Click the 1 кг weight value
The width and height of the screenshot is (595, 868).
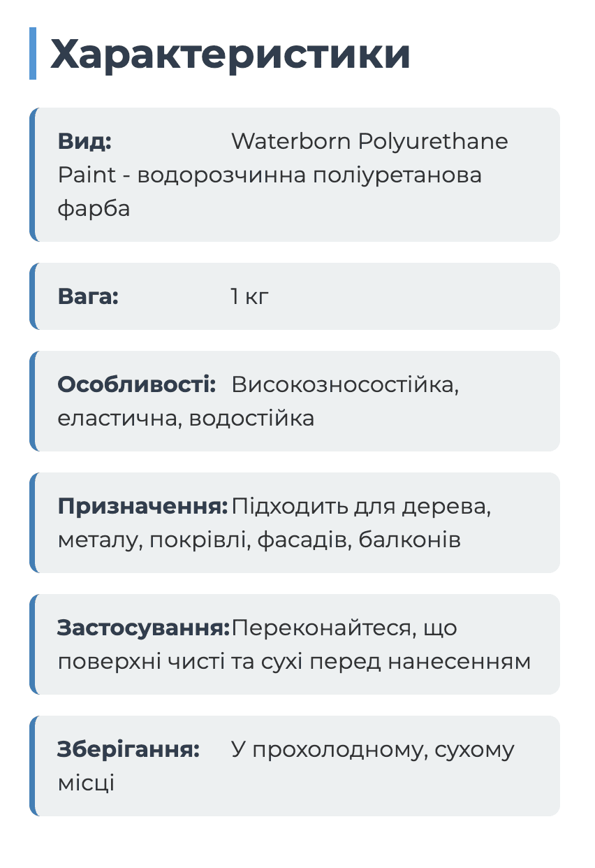(x=249, y=296)
